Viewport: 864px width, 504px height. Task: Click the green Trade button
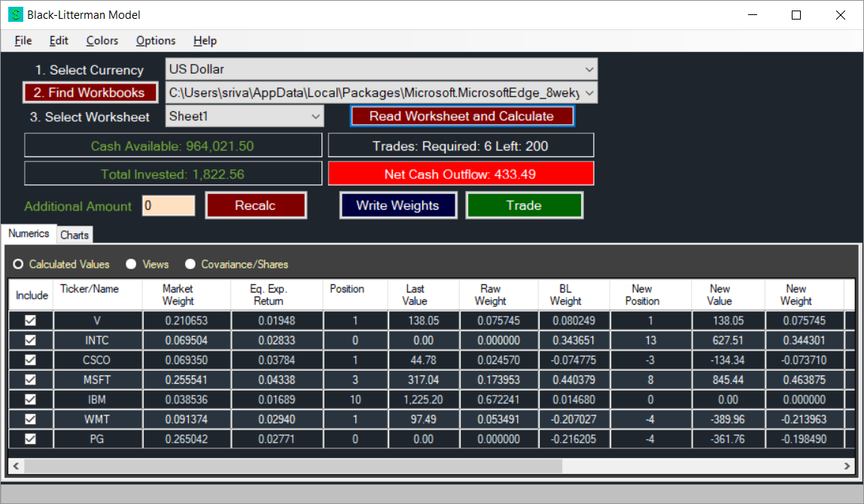524,205
